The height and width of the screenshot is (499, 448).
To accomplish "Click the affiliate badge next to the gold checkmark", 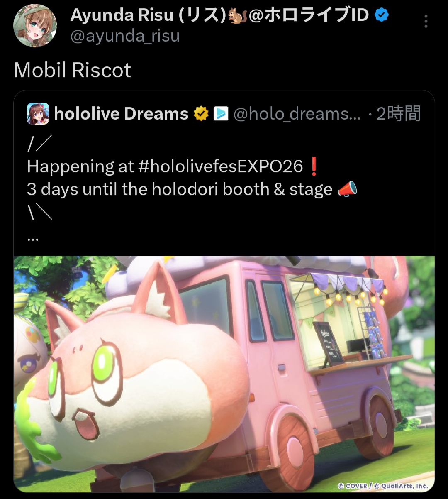I will point(221,113).
